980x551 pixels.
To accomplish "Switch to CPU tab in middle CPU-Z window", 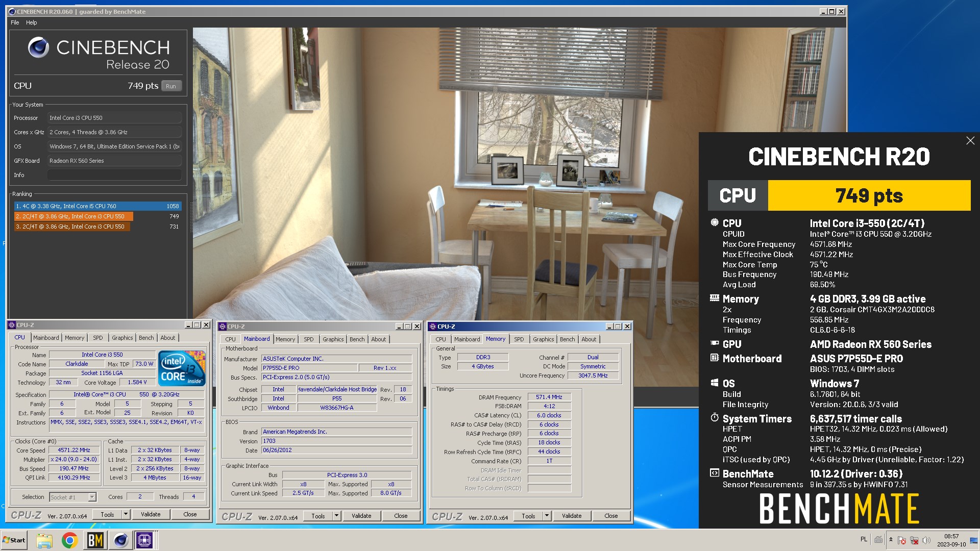I will [231, 339].
